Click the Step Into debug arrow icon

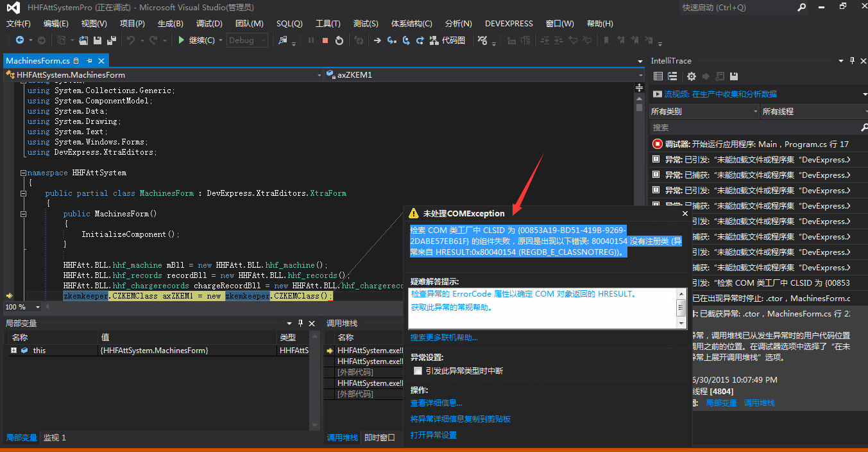[x=391, y=40]
